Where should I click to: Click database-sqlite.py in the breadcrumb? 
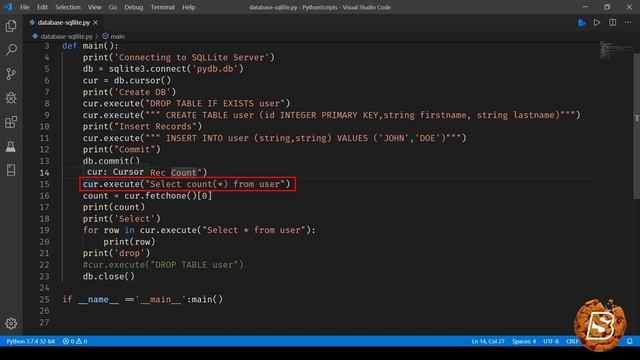click(66, 36)
